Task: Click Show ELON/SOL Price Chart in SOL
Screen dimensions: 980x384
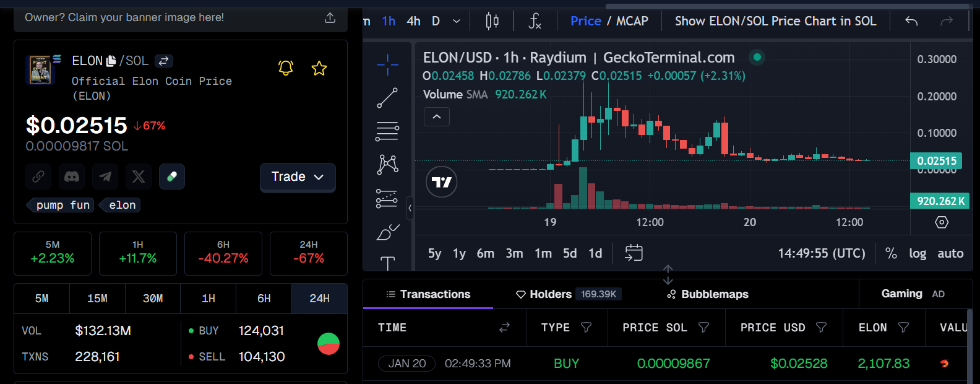Action: tap(775, 21)
